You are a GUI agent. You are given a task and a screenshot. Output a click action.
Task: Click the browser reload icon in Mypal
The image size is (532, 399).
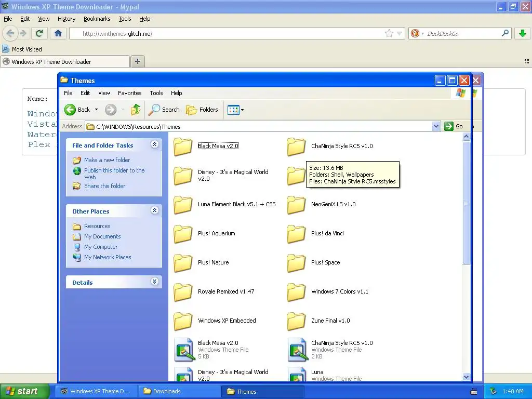pos(39,33)
